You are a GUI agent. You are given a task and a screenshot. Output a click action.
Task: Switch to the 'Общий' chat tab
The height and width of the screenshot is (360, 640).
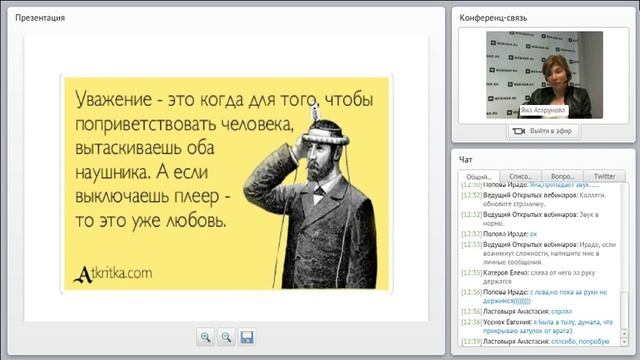(479, 177)
